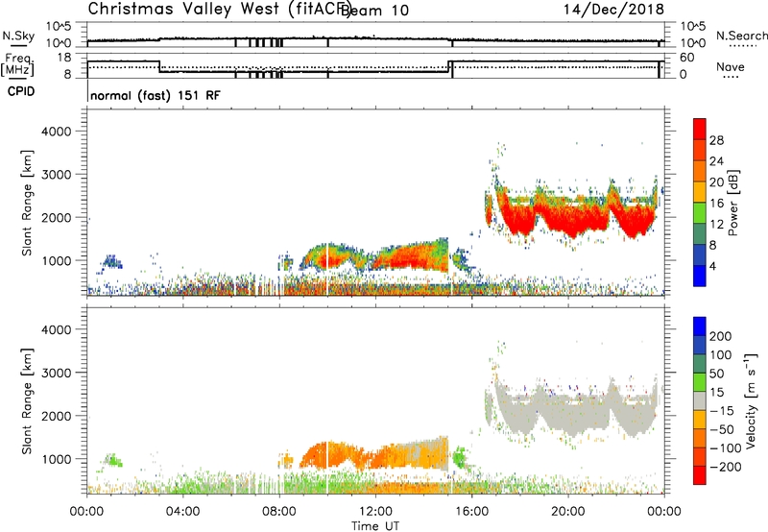
Task: Click the "16:00" time tick label
Action: pyautogui.click(x=471, y=511)
